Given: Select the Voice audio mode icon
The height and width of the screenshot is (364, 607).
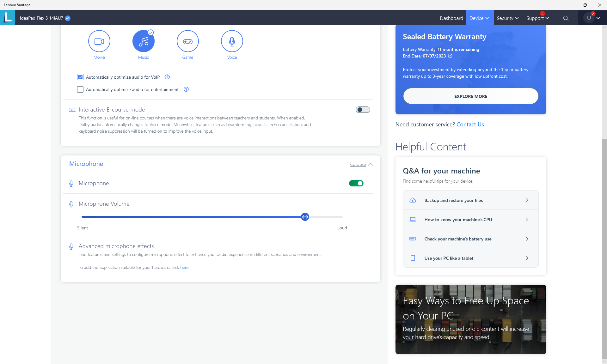Looking at the screenshot, I should 232,41.
